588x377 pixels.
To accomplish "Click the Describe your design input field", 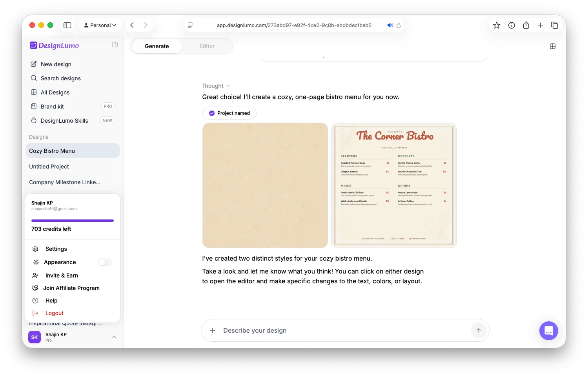I will 345,330.
